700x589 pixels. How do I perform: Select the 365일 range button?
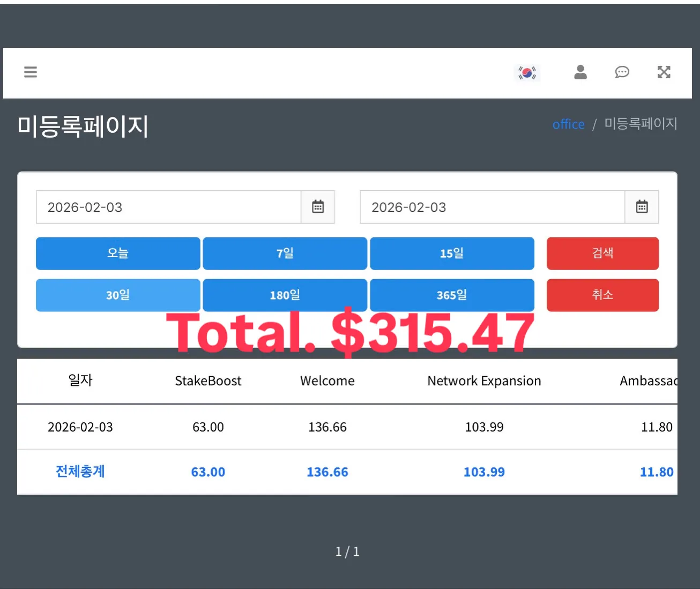point(452,295)
